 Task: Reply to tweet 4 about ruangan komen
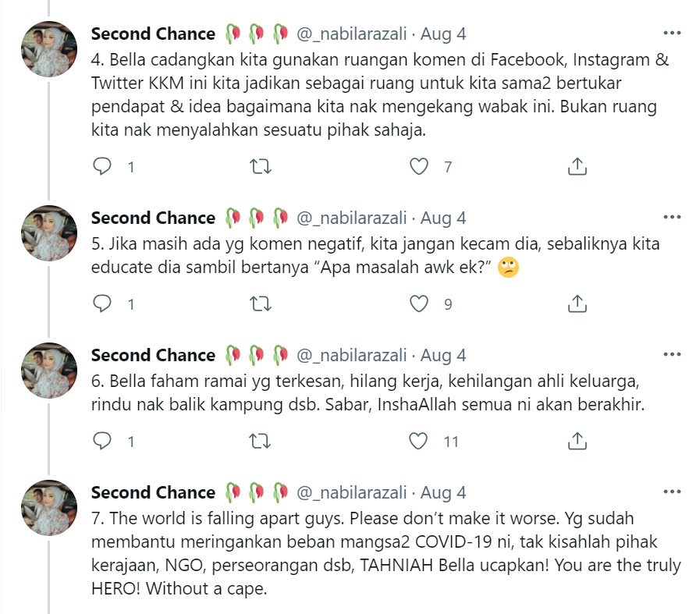103,166
